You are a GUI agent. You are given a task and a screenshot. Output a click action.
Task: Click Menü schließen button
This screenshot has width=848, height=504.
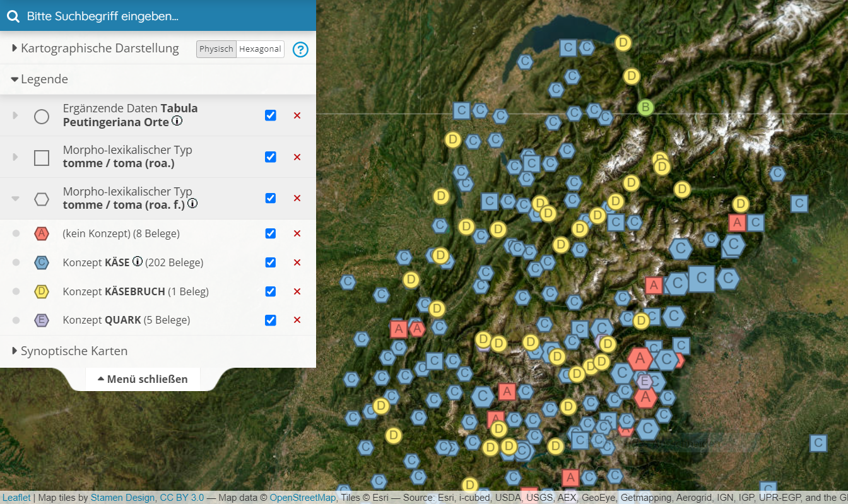pyautogui.click(x=143, y=379)
